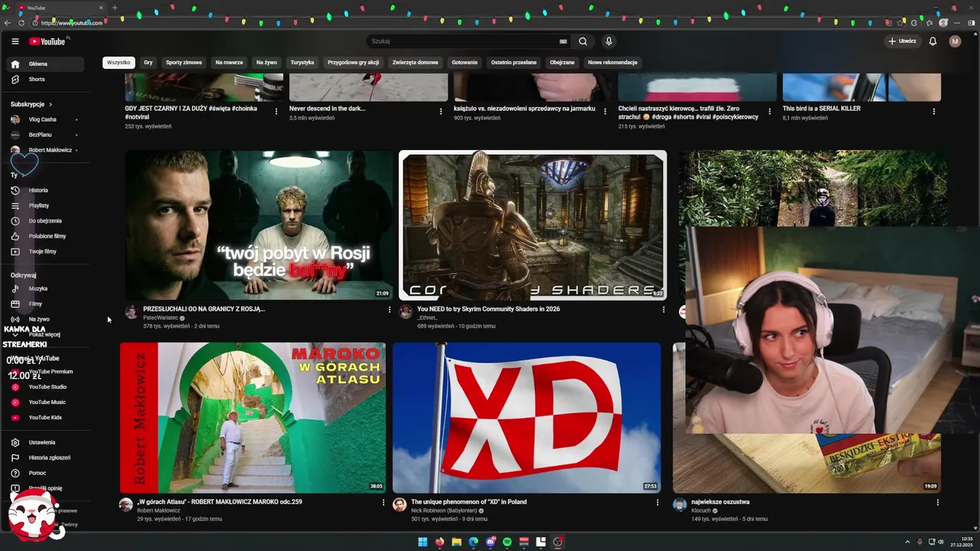The width and height of the screenshot is (980, 551).
Task: Show hidden system tray icons
Action: point(907,542)
